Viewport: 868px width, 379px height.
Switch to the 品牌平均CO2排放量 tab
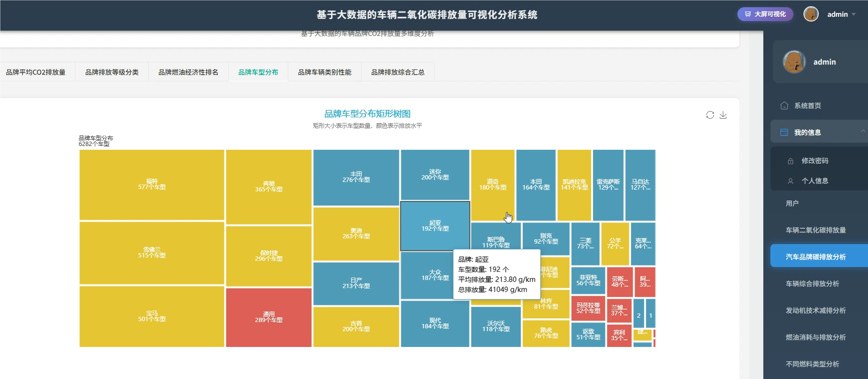[x=36, y=72]
